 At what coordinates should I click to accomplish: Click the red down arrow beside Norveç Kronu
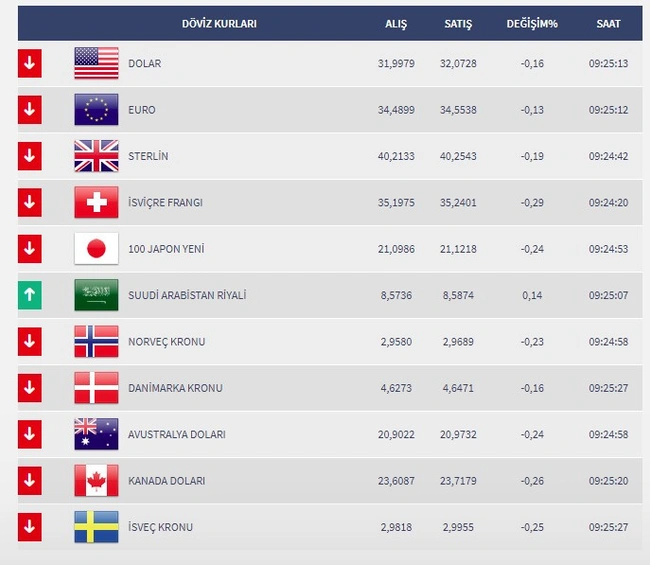click(29, 342)
